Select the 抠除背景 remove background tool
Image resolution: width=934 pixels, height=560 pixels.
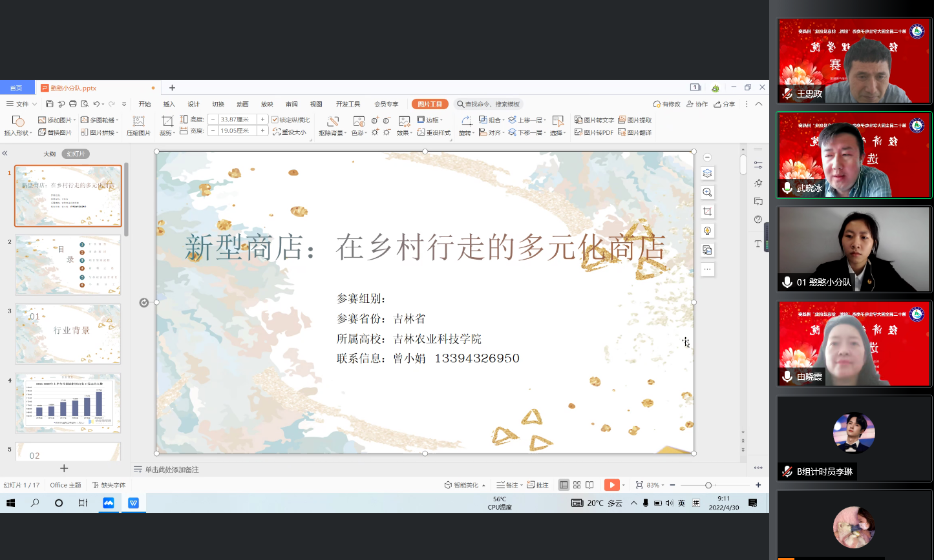333,125
